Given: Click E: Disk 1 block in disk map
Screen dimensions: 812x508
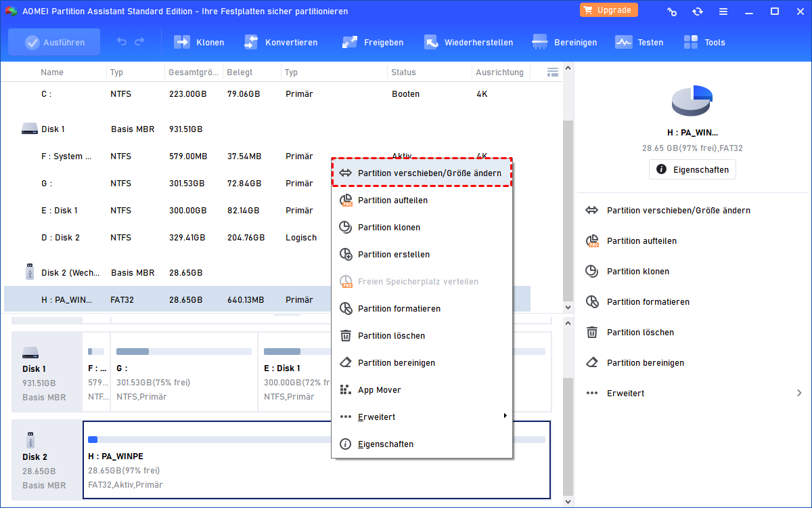Looking at the screenshot, I should click(x=294, y=372).
